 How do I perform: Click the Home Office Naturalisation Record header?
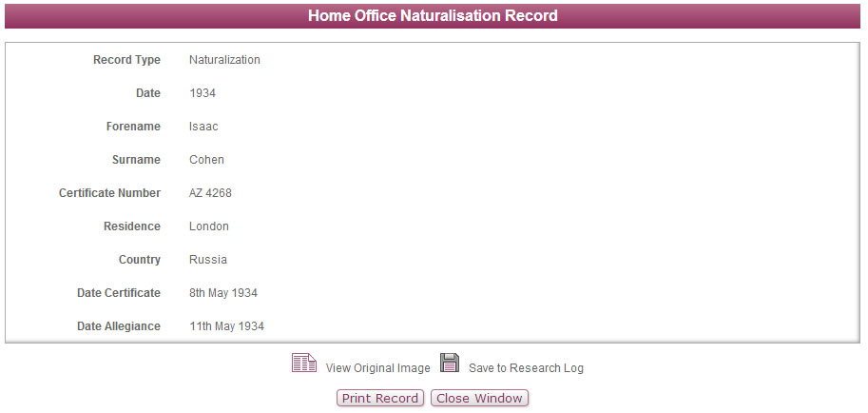click(433, 15)
